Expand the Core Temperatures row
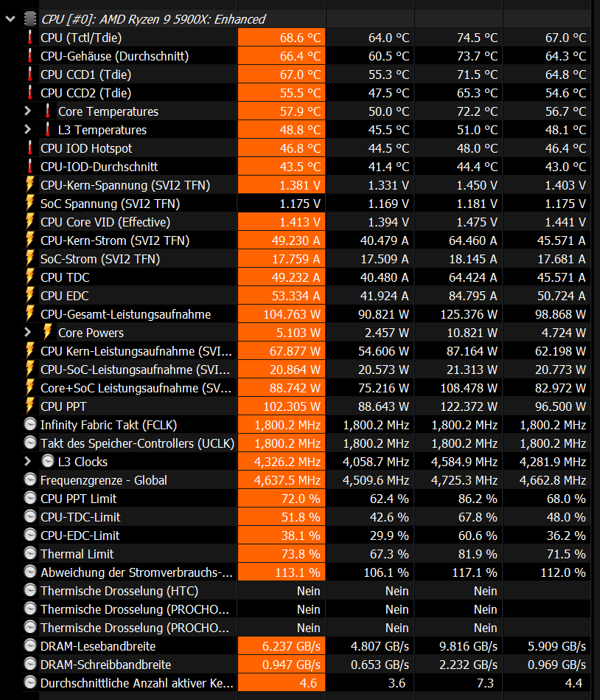 coord(28,111)
